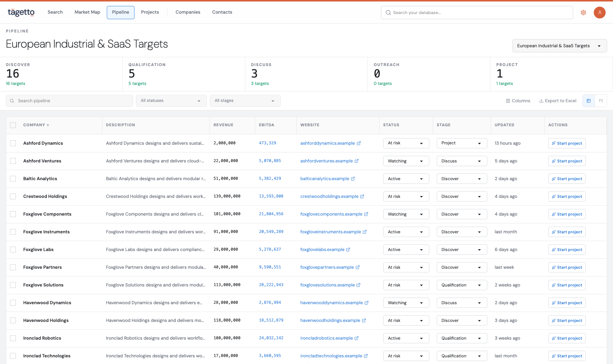Sort by Company column ascending arrow
613x364 pixels.
coord(48,125)
